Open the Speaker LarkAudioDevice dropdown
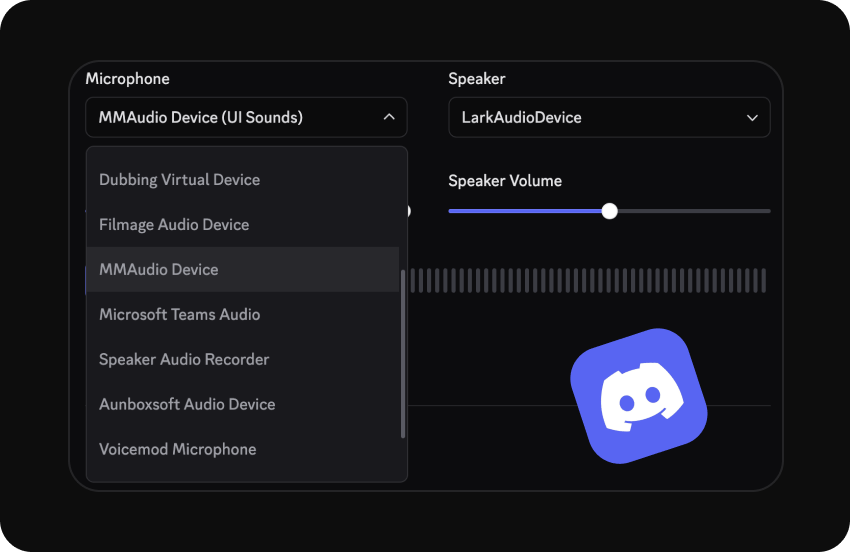This screenshot has height=552, width=850. point(609,117)
